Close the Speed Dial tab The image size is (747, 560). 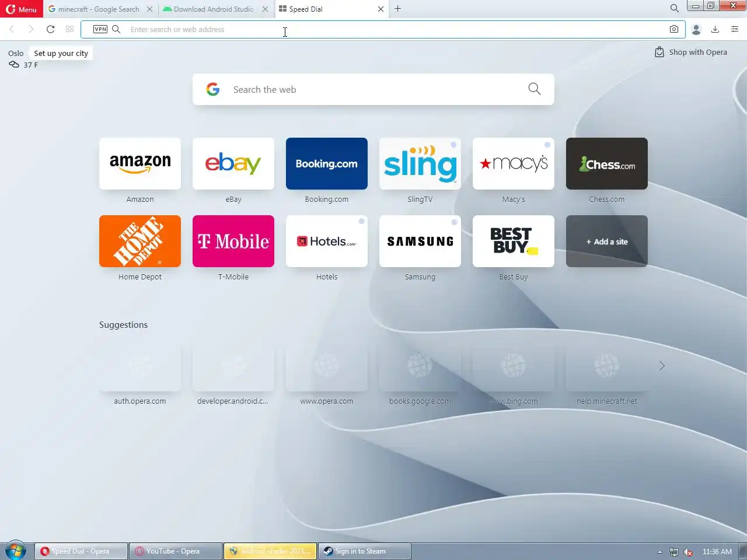pos(381,9)
